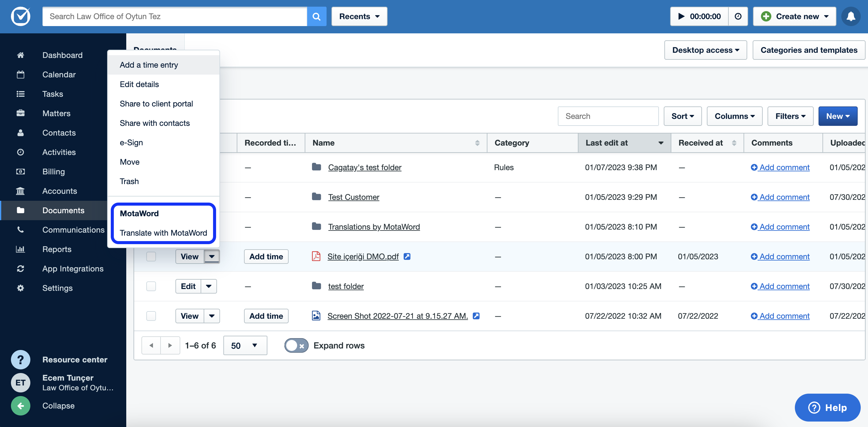Open external link icon beside Site içeriği DMO.pdf
The width and height of the screenshot is (868, 427).
pos(407,256)
